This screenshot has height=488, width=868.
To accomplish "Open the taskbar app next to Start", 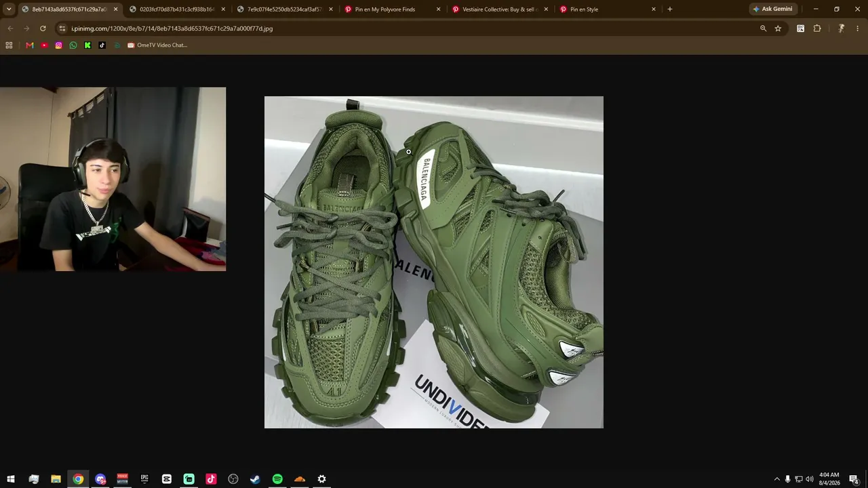I will pyautogui.click(x=33, y=479).
